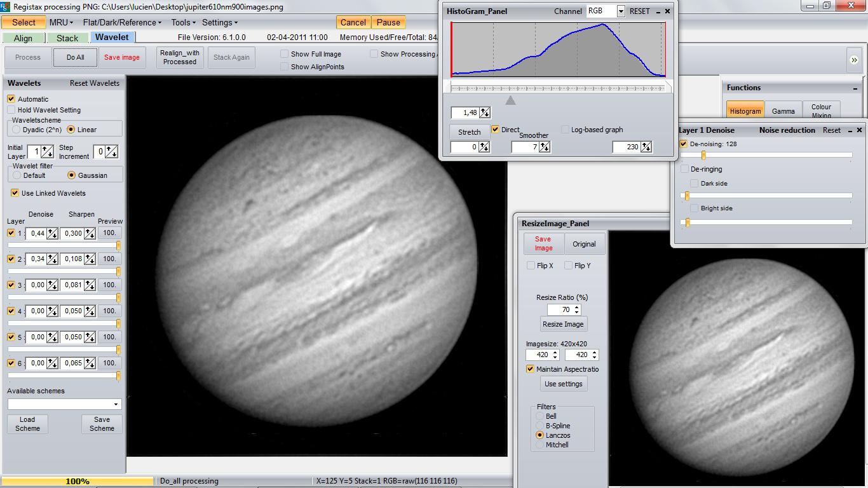Close the Layer 1 Denoise panel

[860, 130]
